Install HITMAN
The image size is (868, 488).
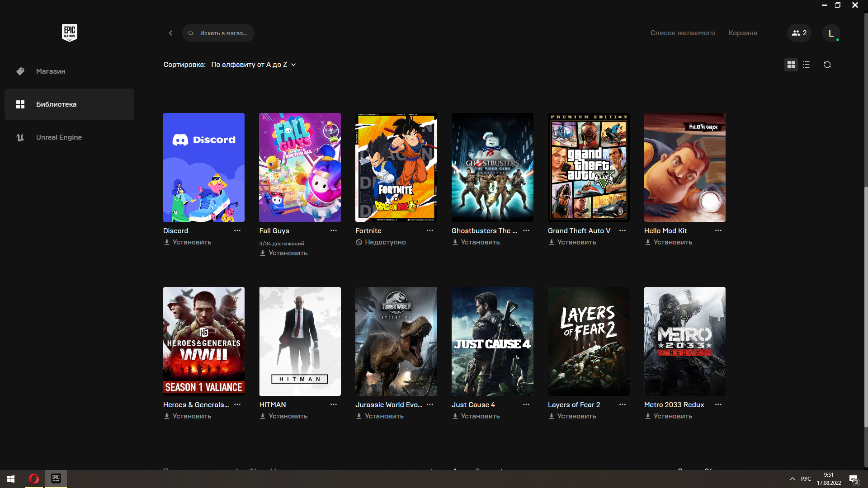point(283,416)
